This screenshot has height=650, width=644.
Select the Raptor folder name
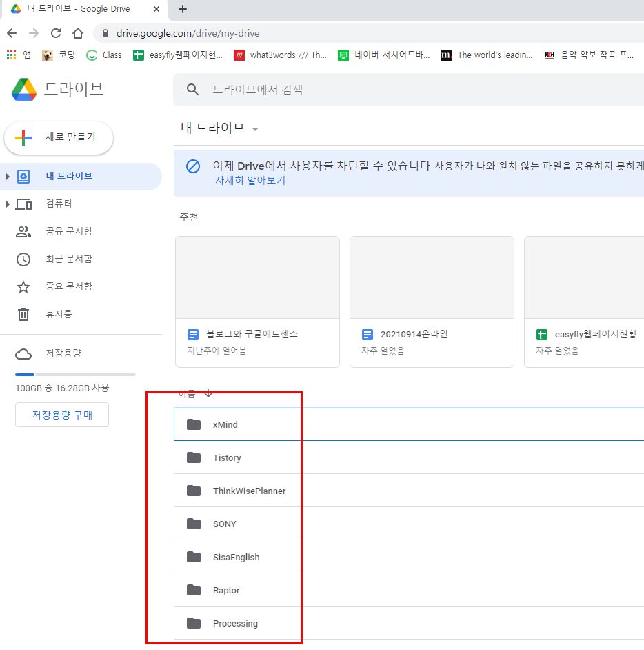226,590
